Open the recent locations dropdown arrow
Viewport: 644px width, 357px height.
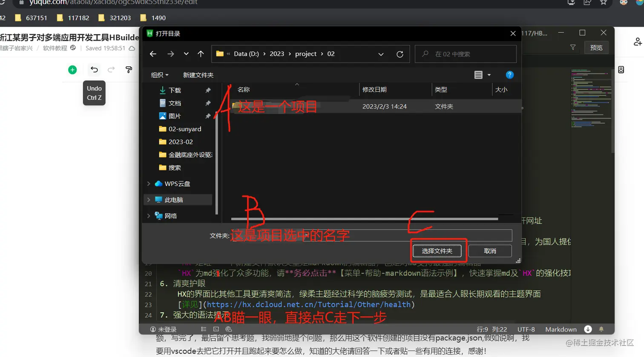pos(186,54)
